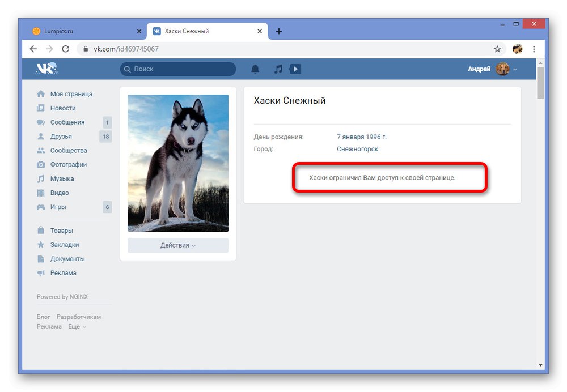Open Моя страница in sidebar

[x=71, y=94]
